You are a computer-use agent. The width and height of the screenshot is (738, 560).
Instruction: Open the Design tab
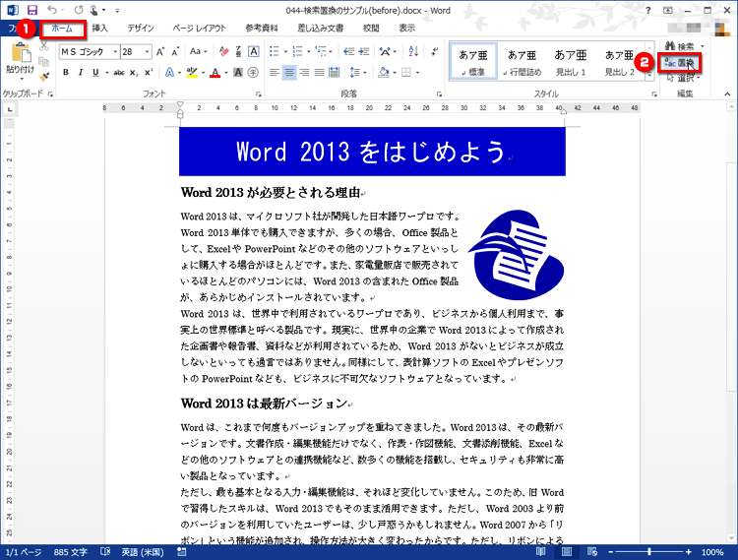[141, 29]
